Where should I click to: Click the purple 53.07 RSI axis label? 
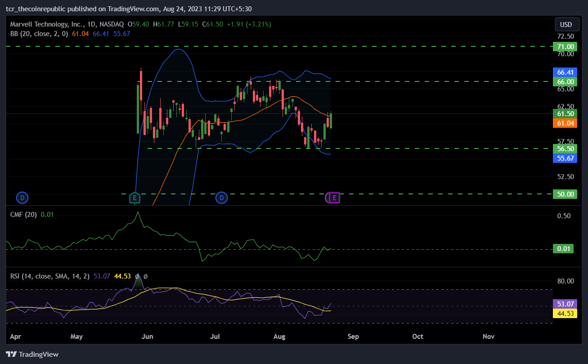point(565,304)
